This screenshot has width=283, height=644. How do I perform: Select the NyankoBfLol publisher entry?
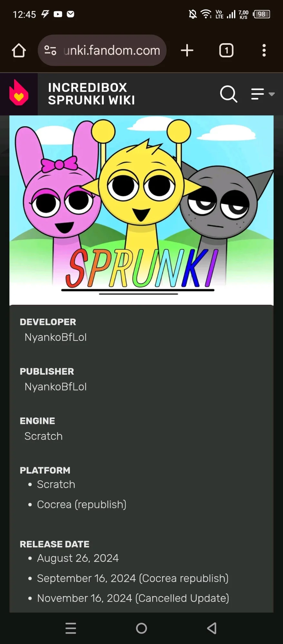[x=56, y=387]
